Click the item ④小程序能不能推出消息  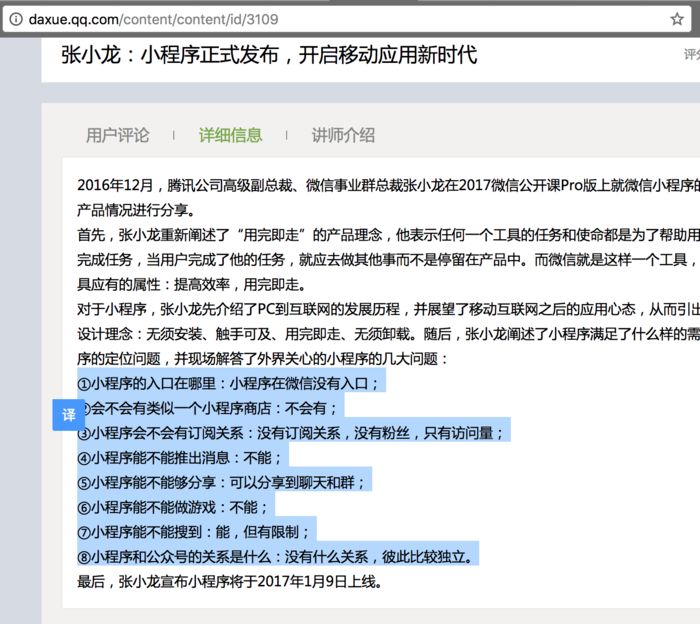[179, 458]
